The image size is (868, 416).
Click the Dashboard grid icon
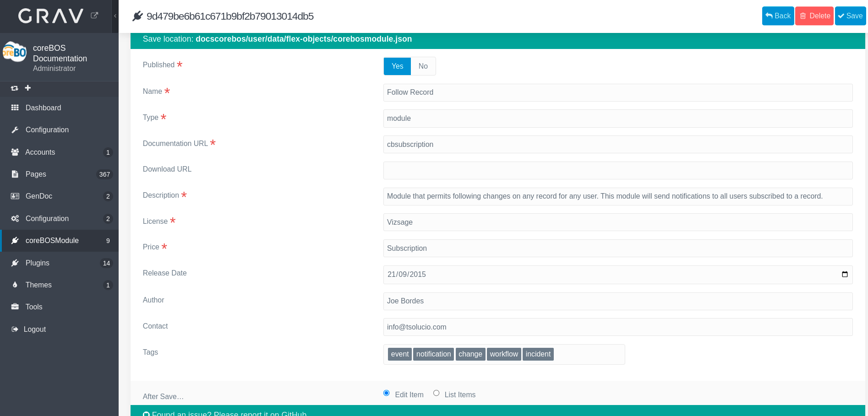(15, 108)
